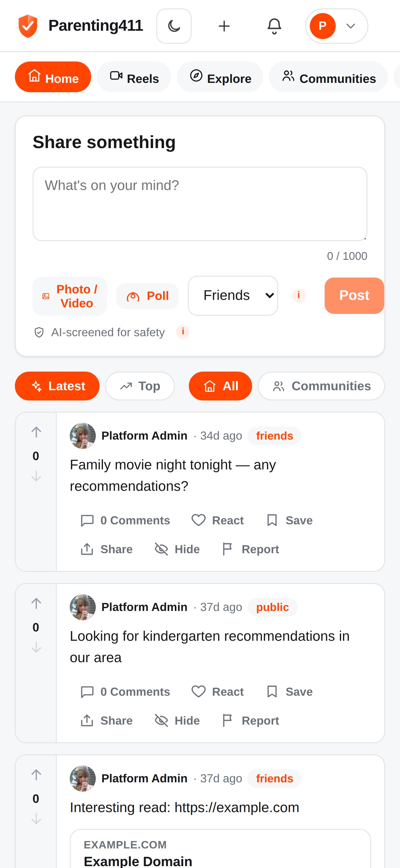Upvote the movie night post
Screen dimensions: 400x868
coord(36,432)
